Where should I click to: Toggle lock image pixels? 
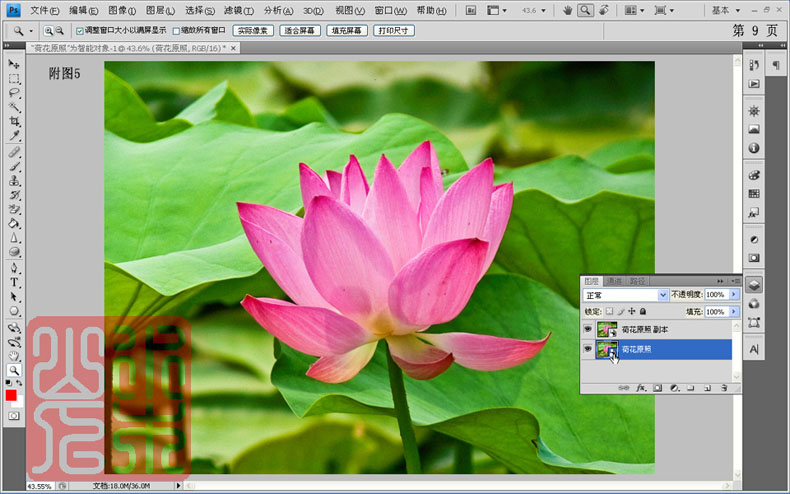tap(621, 312)
